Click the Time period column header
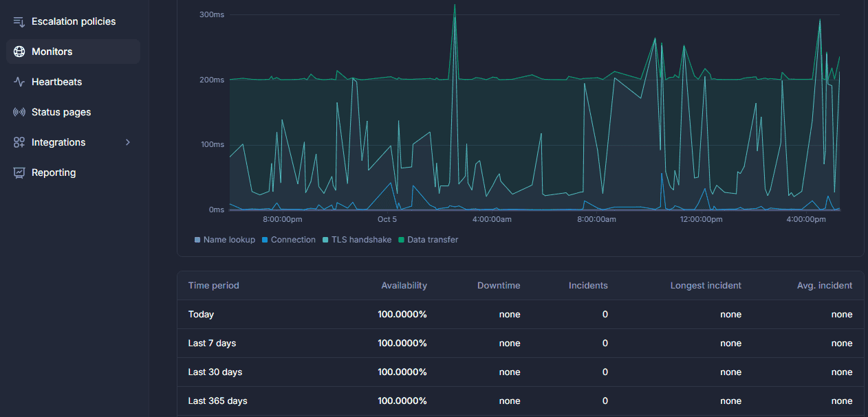Viewport: 868px width, 417px height. point(214,285)
